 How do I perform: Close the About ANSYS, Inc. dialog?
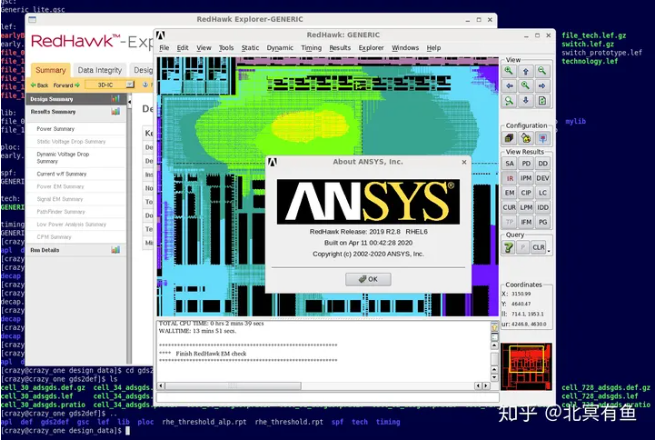click(464, 162)
